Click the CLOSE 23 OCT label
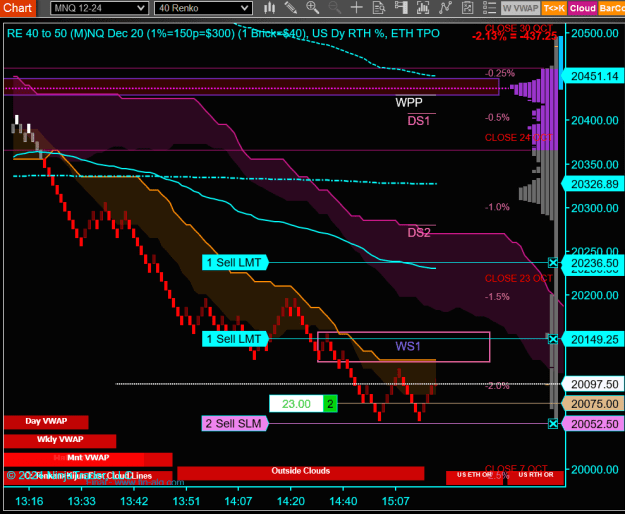Image resolution: width=625 pixels, height=514 pixels. click(x=518, y=279)
